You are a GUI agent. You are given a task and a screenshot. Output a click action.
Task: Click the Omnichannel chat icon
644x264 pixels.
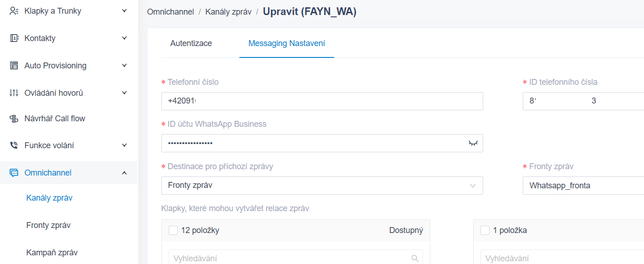click(14, 173)
